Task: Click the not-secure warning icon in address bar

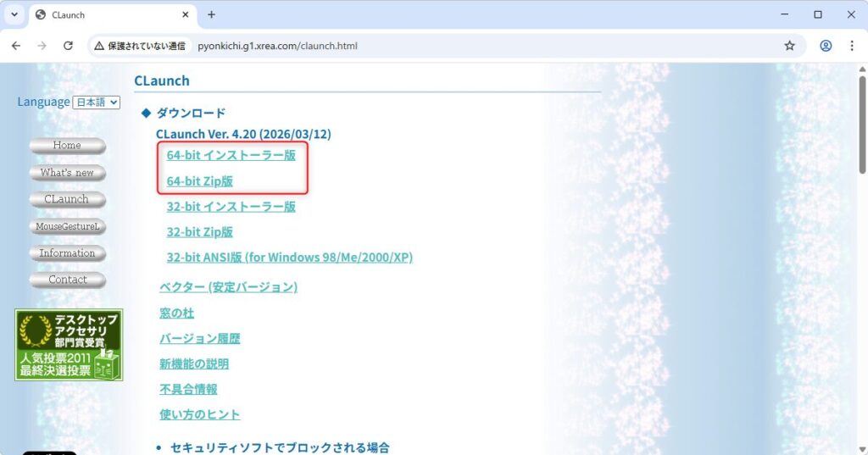Action: [x=99, y=46]
